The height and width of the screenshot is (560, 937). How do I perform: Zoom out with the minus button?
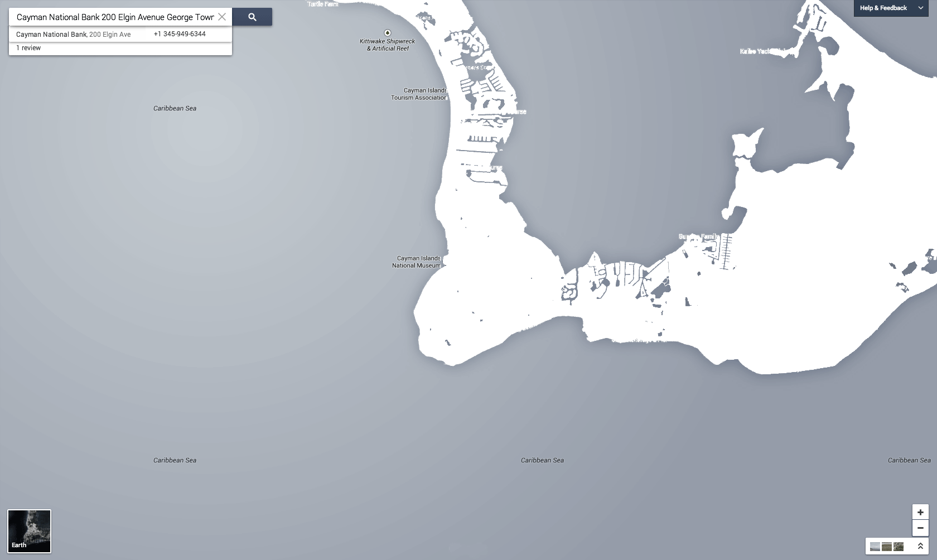tap(920, 528)
